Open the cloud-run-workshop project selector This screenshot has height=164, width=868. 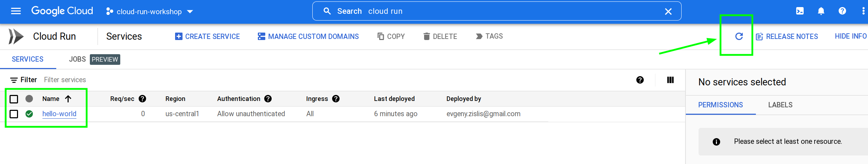(150, 12)
